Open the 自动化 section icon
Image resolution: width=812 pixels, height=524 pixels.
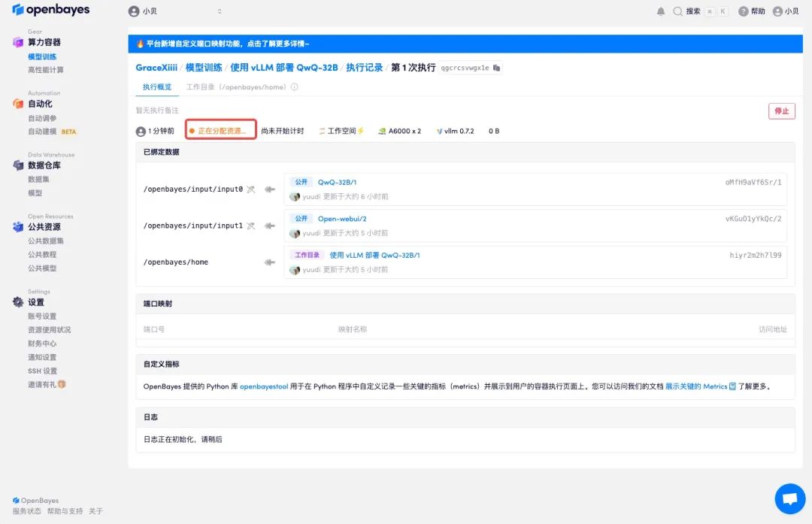pyautogui.click(x=18, y=104)
